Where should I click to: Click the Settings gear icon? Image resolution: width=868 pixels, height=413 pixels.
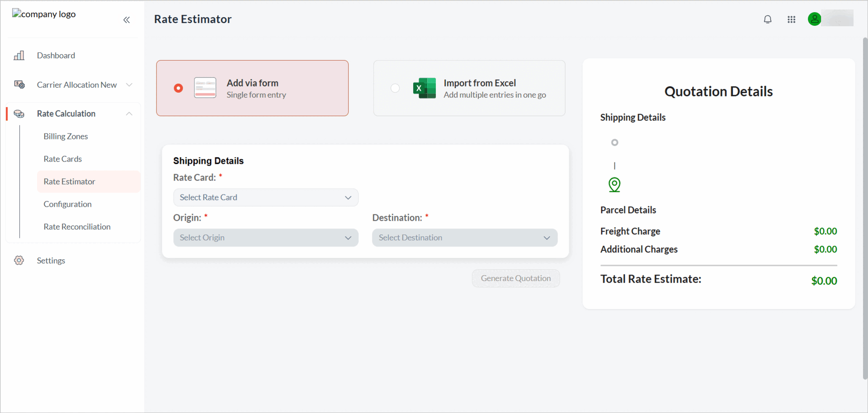(x=19, y=260)
